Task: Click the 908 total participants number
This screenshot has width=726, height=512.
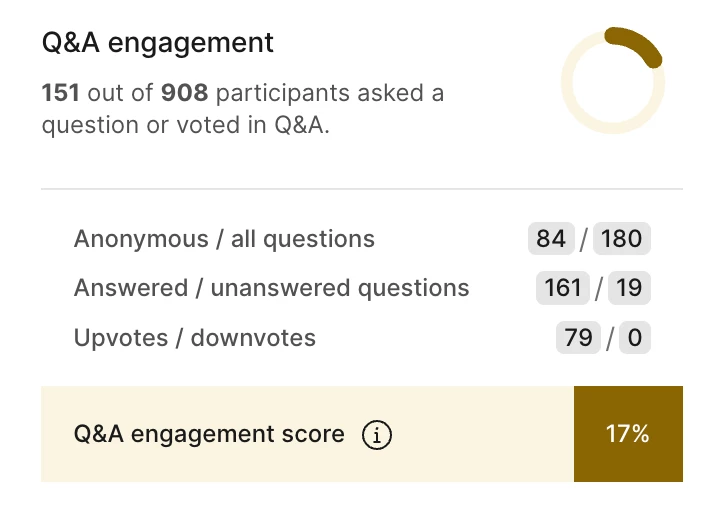Action: point(185,94)
